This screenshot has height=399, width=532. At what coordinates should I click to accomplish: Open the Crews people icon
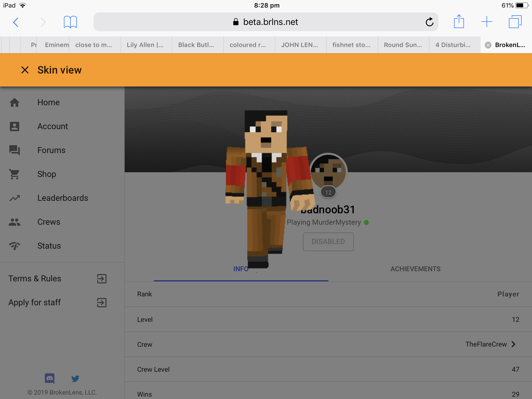click(15, 222)
